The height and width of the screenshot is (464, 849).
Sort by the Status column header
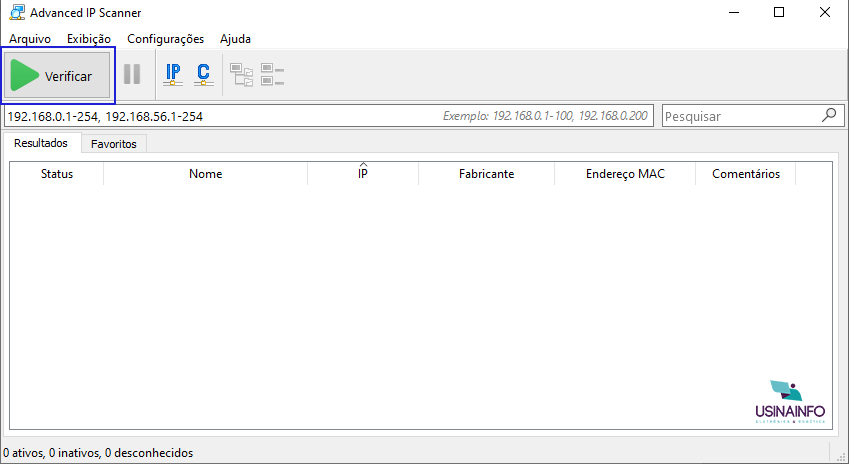click(x=57, y=174)
